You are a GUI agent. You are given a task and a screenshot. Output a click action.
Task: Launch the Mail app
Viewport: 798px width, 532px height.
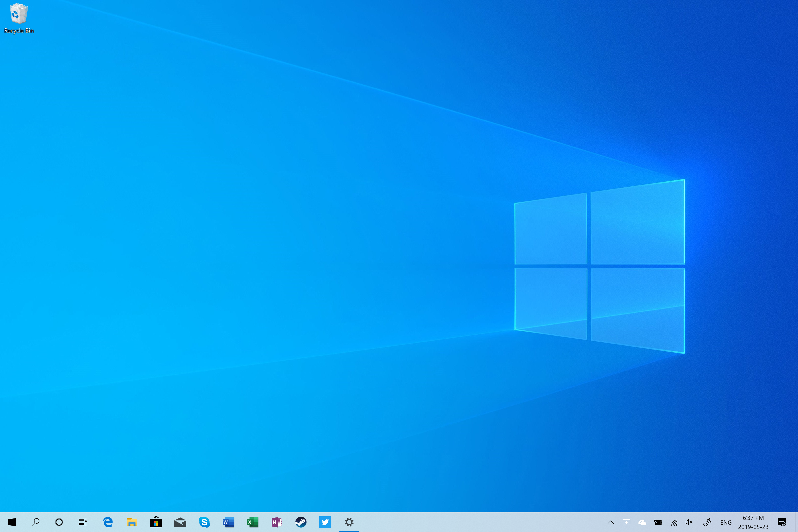180,522
